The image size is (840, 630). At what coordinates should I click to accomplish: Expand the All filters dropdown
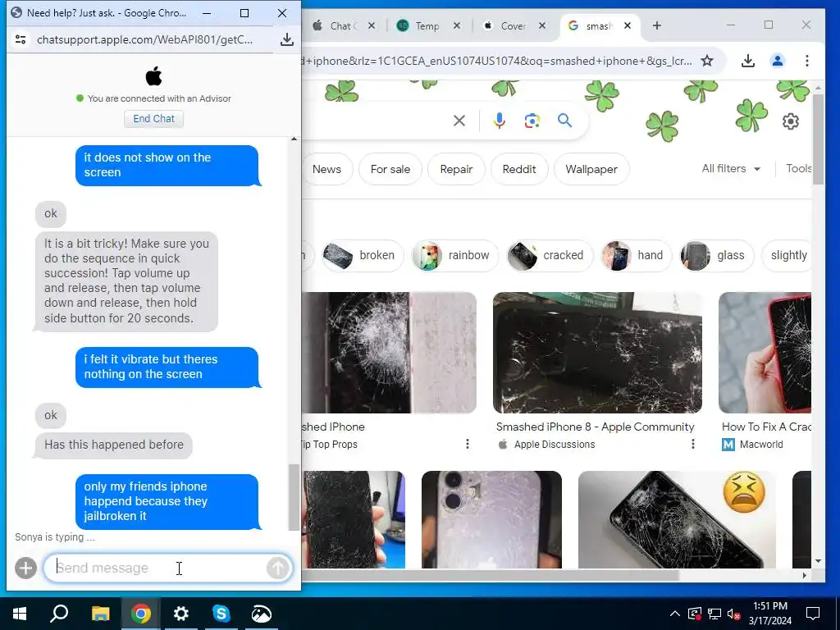(x=731, y=169)
